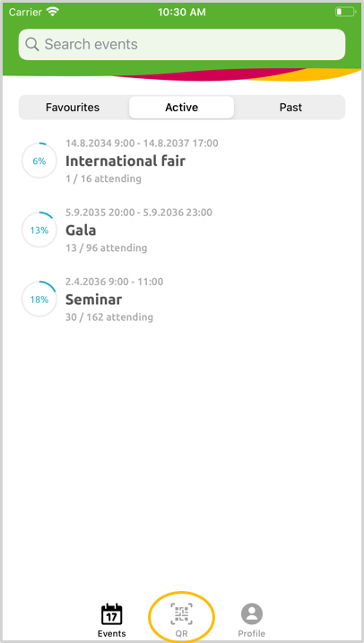Tap the 30 / 162 attending text

(109, 317)
